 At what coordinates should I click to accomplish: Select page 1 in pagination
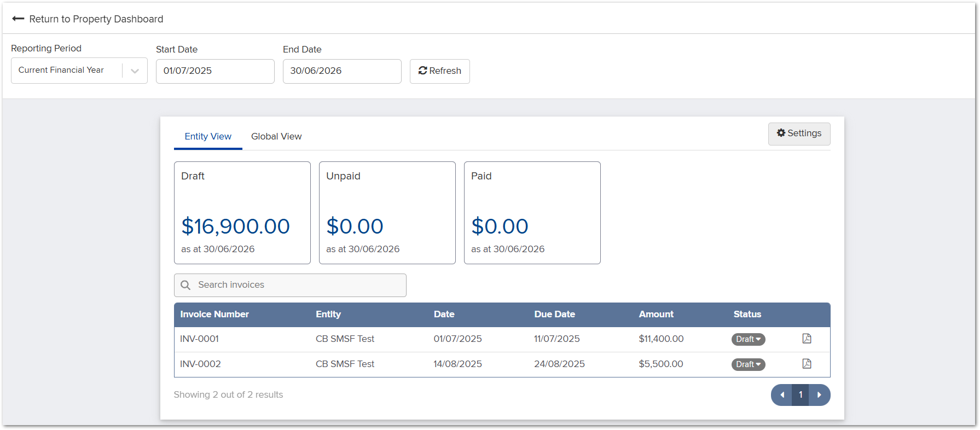(x=801, y=395)
